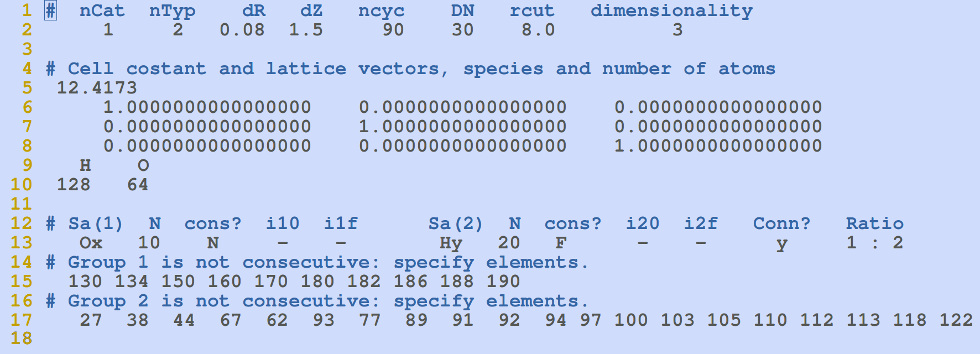Click element symbol O on line 9

pyautogui.click(x=143, y=165)
